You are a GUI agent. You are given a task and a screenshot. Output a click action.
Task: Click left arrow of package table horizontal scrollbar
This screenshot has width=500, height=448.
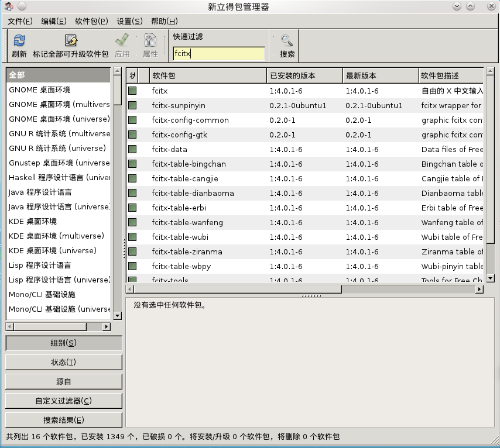(x=130, y=290)
